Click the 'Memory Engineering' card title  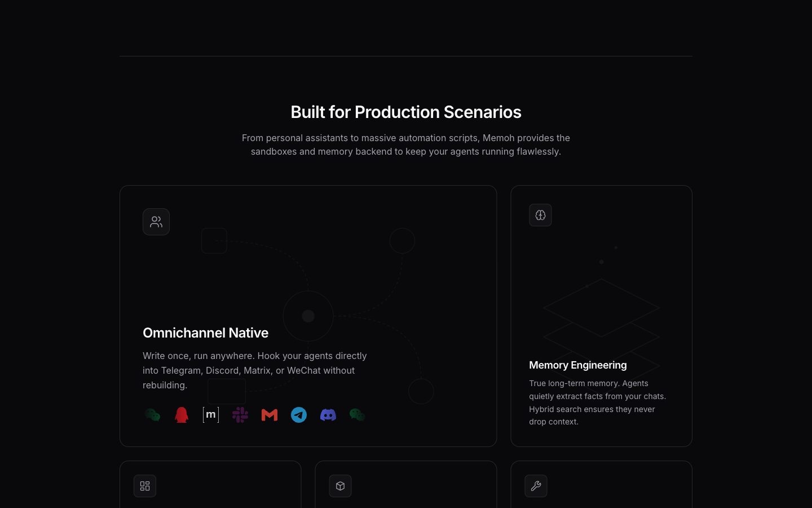[578, 365]
